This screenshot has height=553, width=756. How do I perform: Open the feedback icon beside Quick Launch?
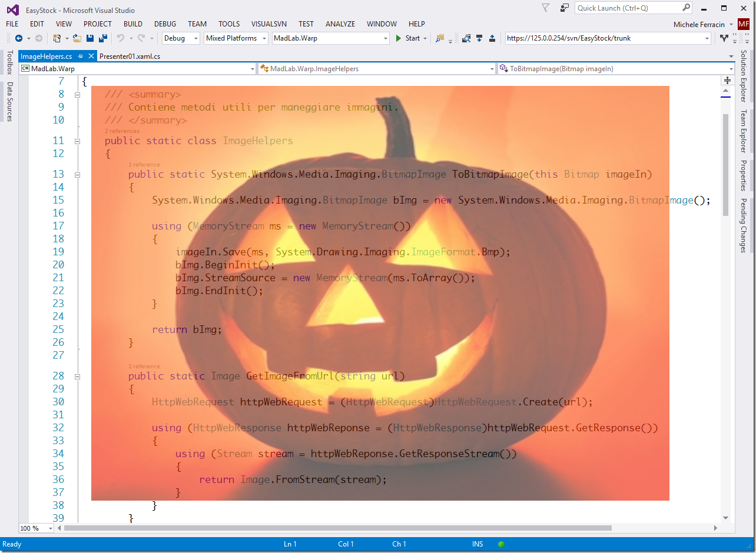pyautogui.click(x=565, y=8)
